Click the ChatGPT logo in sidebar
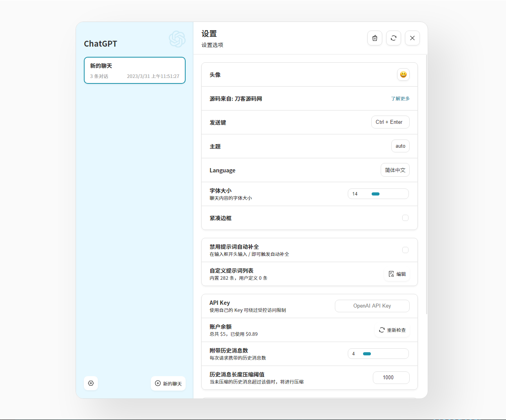The image size is (506, 420). (x=177, y=39)
